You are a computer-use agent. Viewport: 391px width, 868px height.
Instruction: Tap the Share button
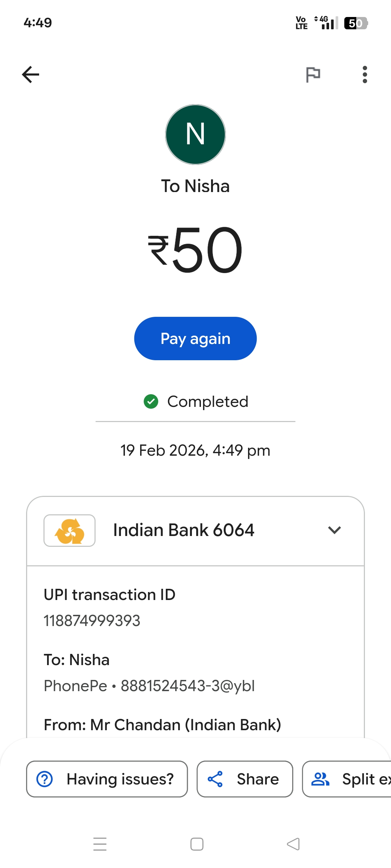coord(245,779)
